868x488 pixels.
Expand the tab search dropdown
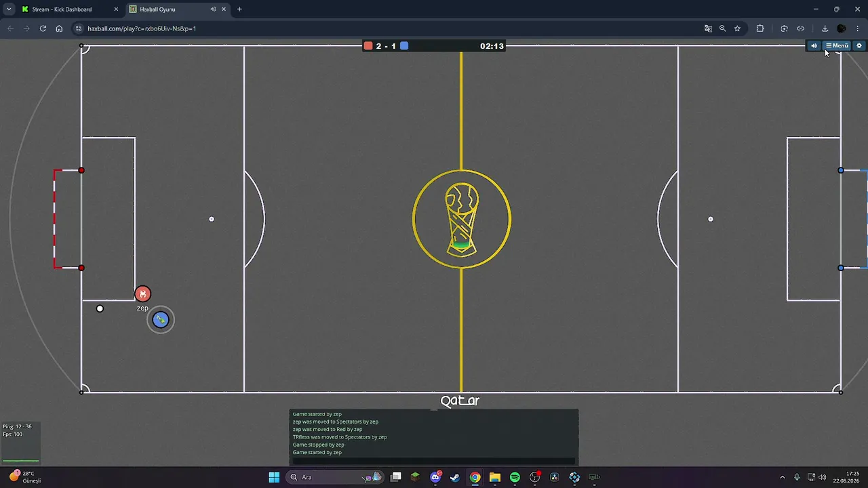click(9, 9)
